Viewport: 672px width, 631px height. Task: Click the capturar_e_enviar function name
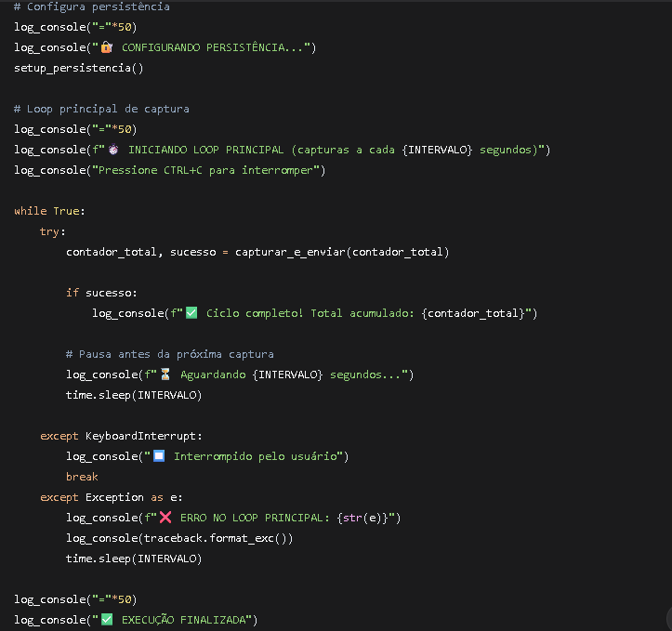(290, 252)
